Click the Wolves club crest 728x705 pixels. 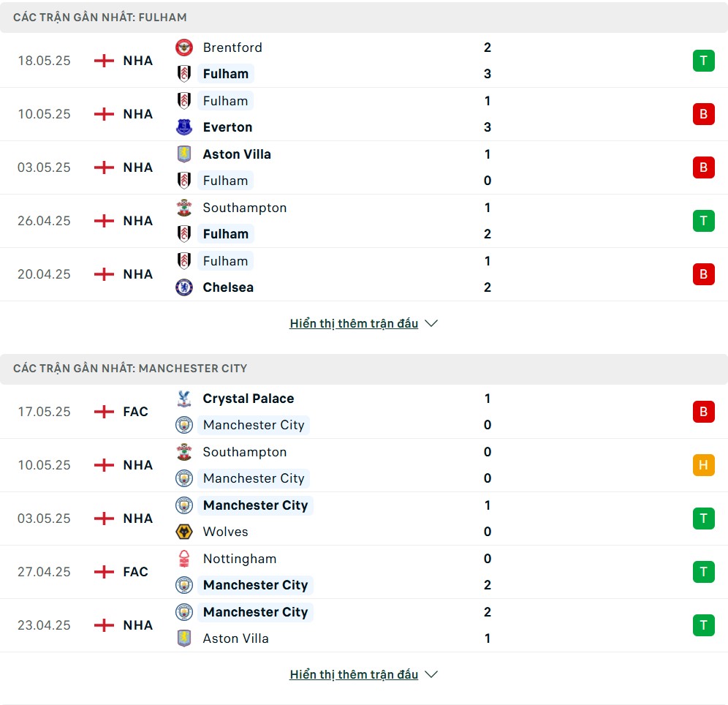[x=184, y=532]
